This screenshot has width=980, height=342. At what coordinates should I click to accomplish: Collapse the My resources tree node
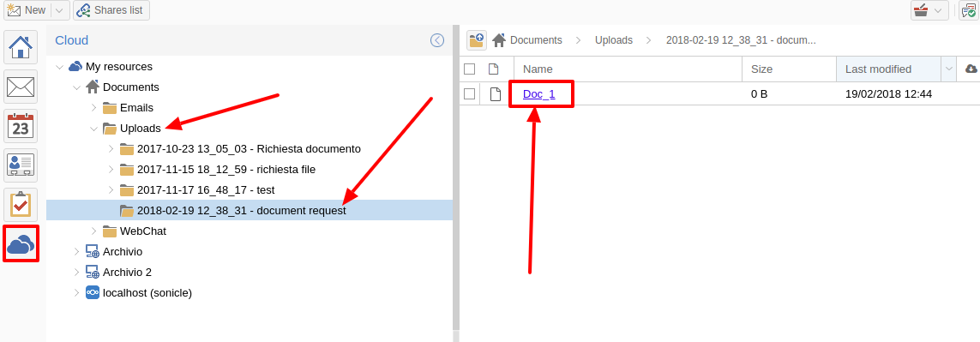(59, 67)
